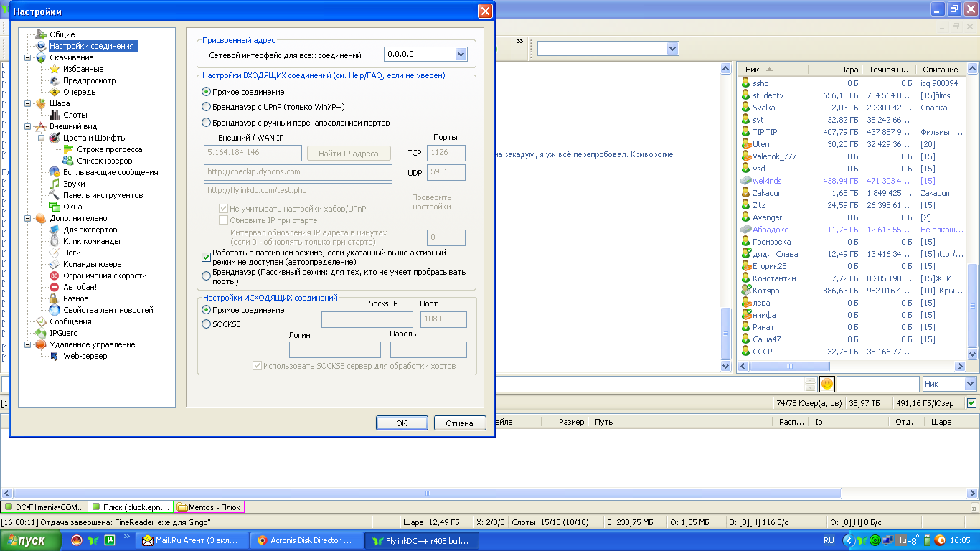Click the Звуки music note icon
The height and width of the screenshot is (551, 980).
55,184
